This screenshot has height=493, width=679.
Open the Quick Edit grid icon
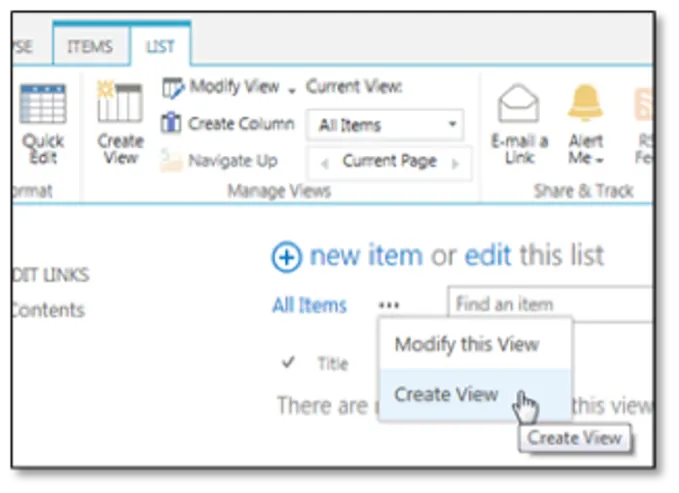[x=43, y=104]
